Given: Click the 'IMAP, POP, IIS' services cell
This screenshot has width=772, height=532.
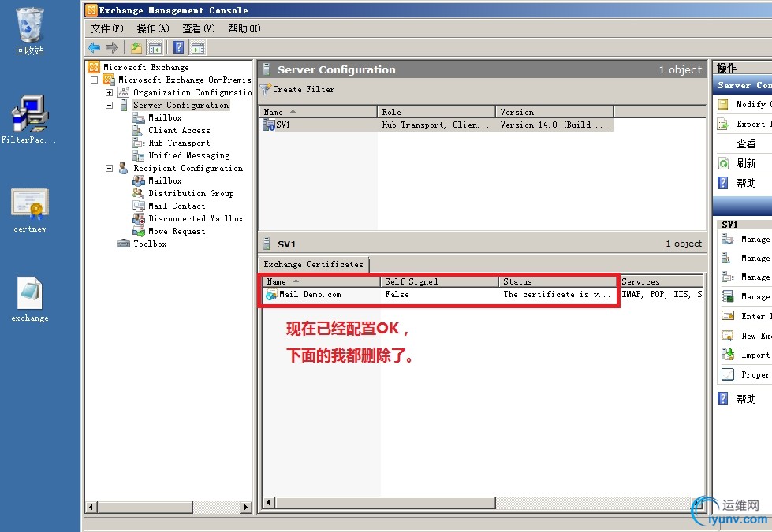Looking at the screenshot, I should (x=662, y=294).
